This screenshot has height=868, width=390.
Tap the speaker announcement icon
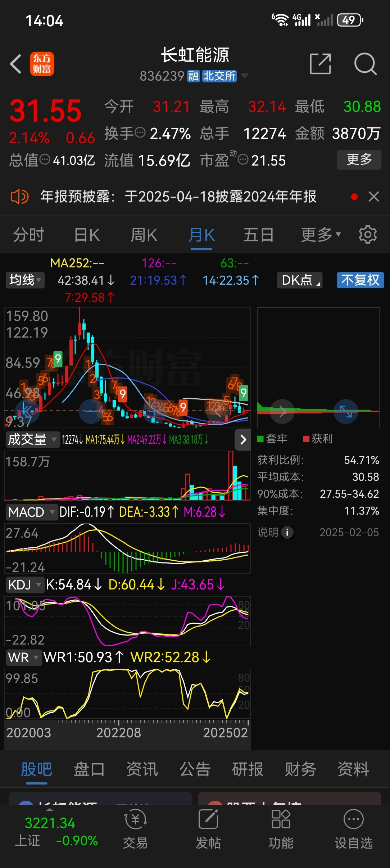[x=19, y=197]
